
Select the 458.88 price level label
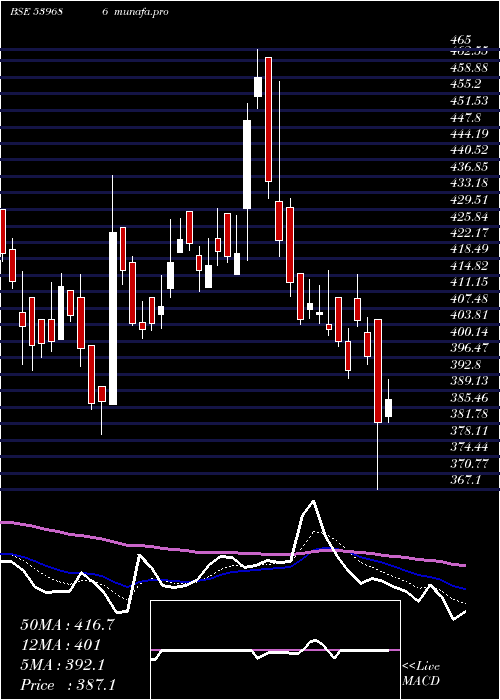click(x=469, y=67)
